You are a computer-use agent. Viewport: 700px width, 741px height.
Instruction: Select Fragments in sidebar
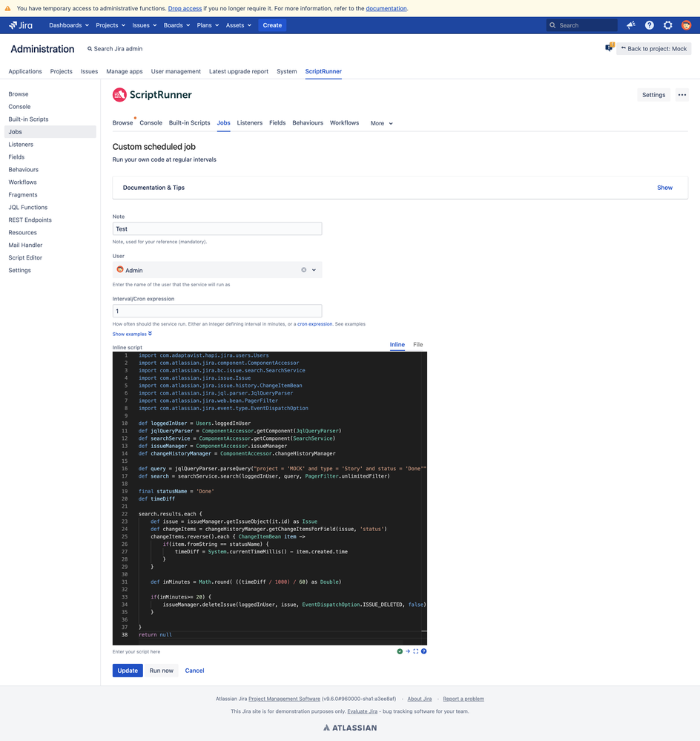click(x=23, y=194)
